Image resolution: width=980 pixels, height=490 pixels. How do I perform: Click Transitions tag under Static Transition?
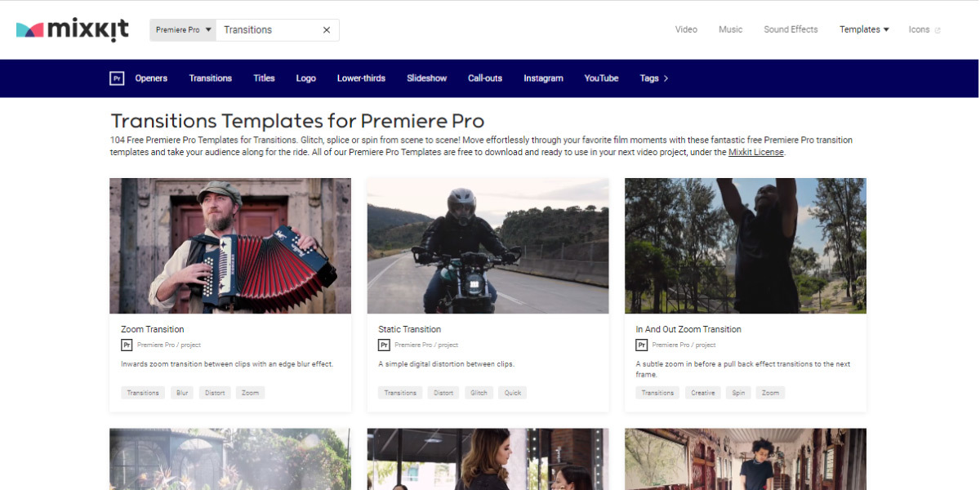pyautogui.click(x=400, y=393)
